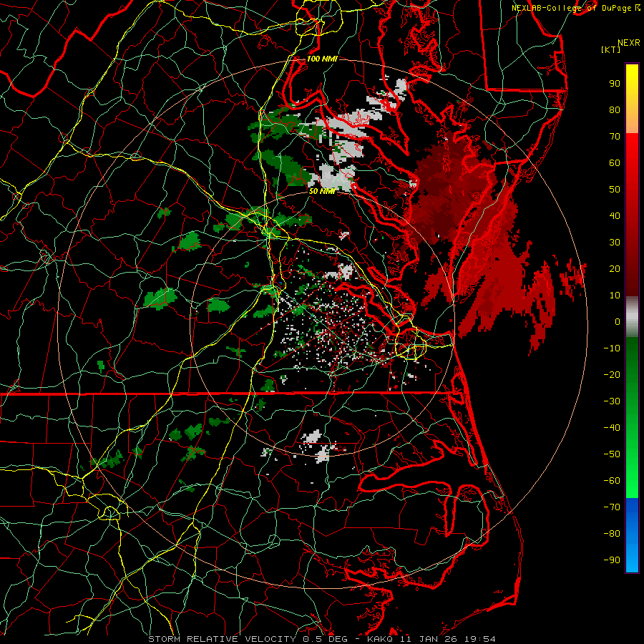Click the positive 60 scale value
644x644 pixels.
click(615, 162)
